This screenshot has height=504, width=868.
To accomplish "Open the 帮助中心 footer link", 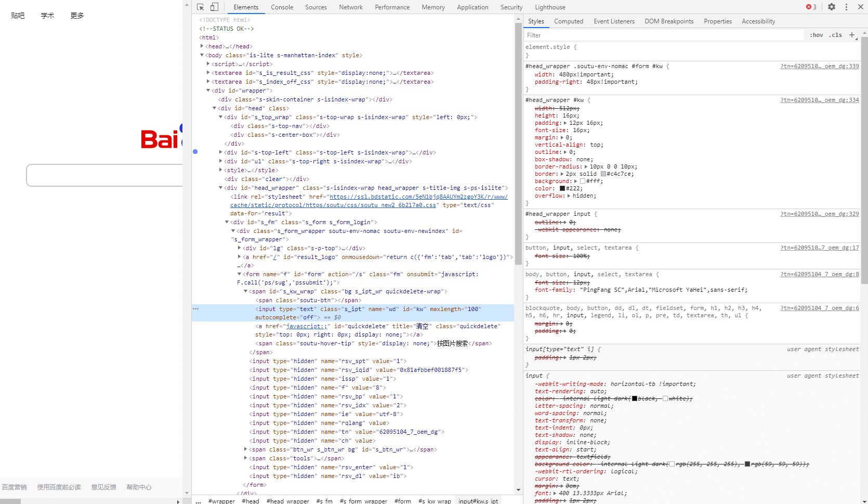I will tap(139, 487).
